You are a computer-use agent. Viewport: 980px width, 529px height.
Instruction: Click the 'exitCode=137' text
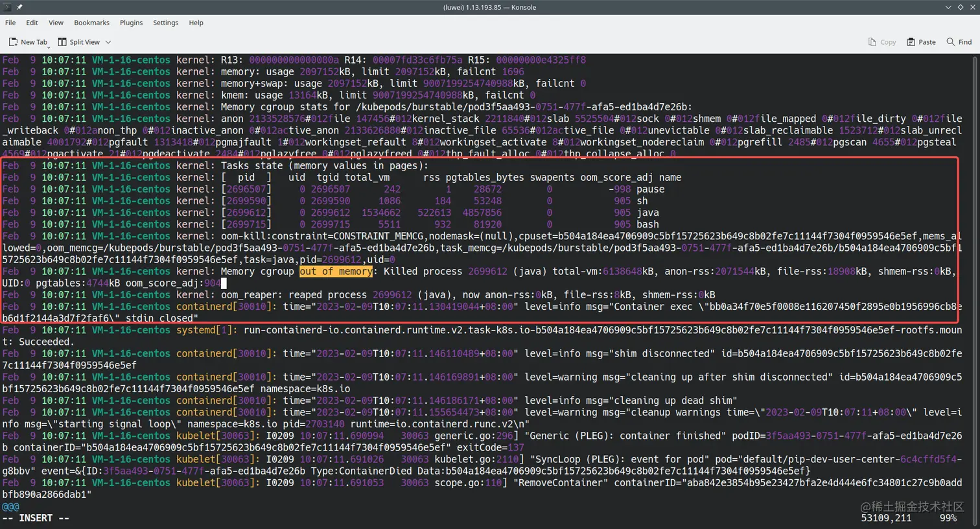pos(491,447)
